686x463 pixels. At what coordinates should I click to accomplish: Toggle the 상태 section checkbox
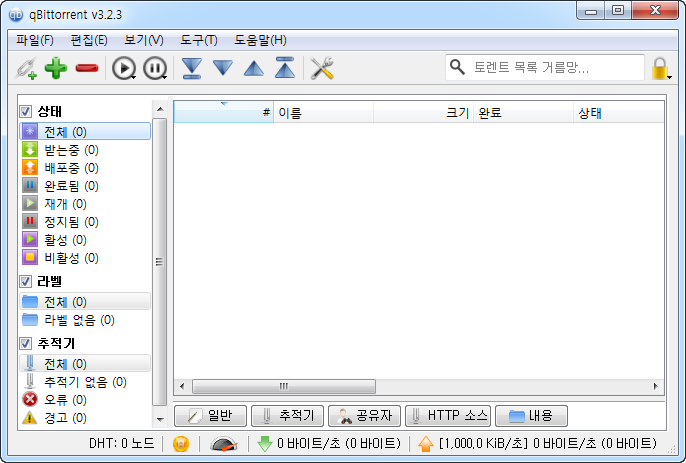[25, 111]
